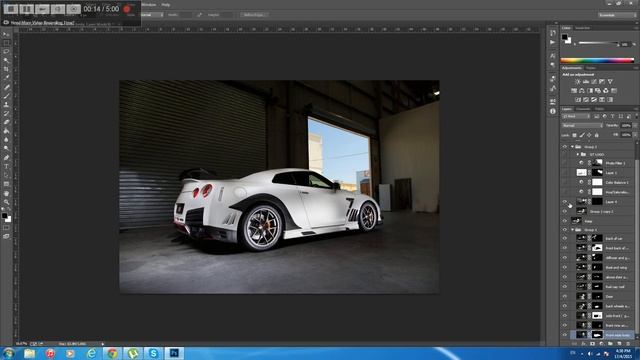Hide the selected Front side body layer

(x=565, y=335)
